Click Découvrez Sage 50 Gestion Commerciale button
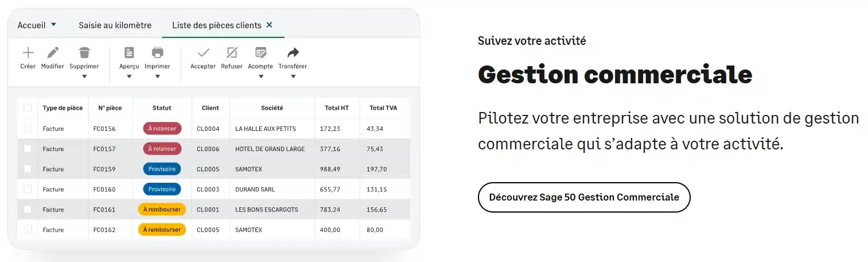868x262 pixels. coord(583,197)
